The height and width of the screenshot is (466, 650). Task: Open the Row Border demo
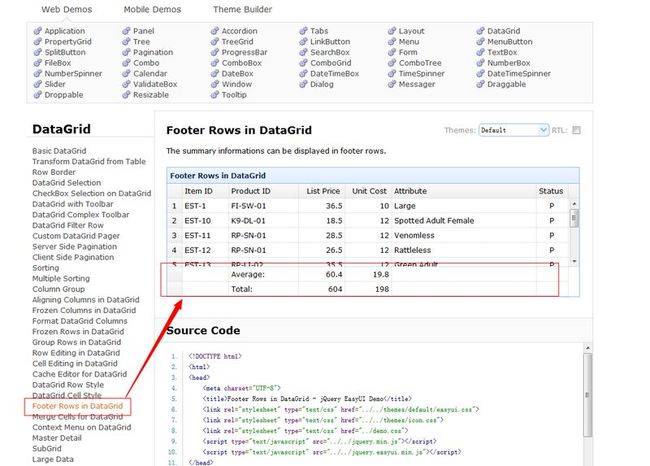[54, 172]
